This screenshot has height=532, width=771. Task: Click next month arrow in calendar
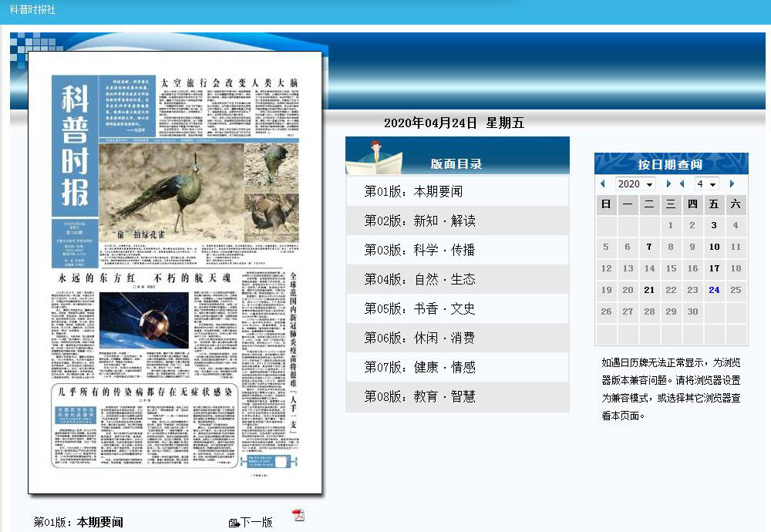click(732, 184)
